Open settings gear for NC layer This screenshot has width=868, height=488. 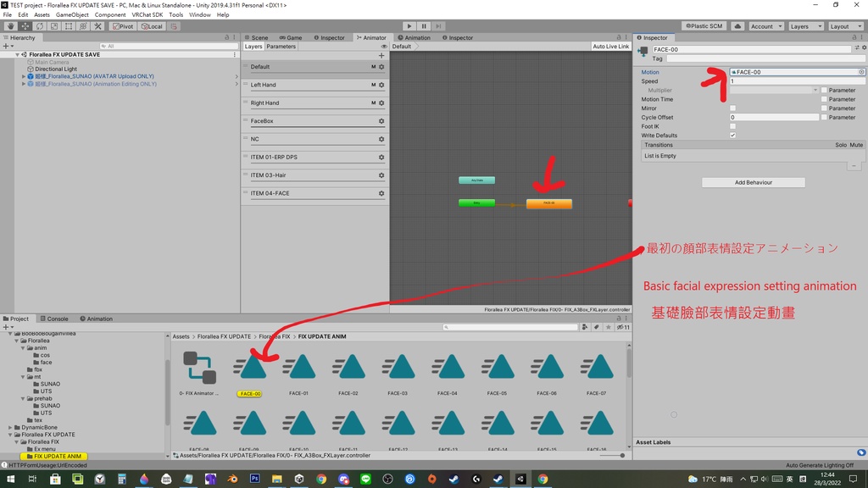tap(381, 140)
